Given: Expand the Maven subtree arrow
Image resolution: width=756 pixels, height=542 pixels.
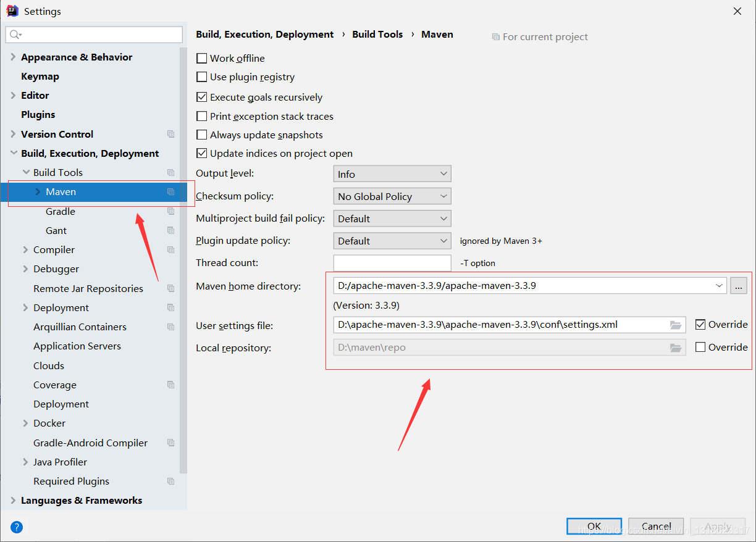Looking at the screenshot, I should (x=38, y=192).
